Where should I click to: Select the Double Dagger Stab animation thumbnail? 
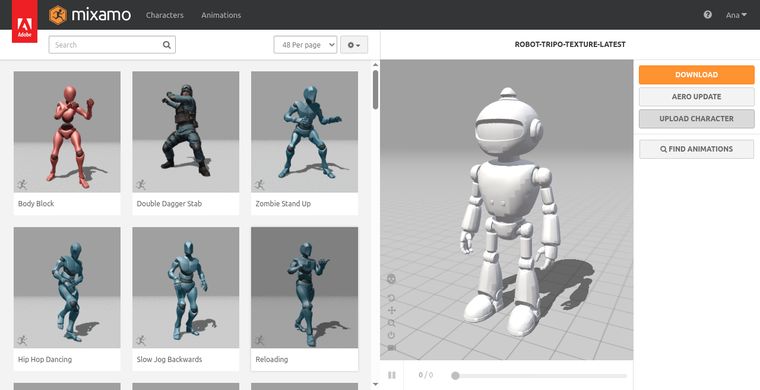point(186,132)
